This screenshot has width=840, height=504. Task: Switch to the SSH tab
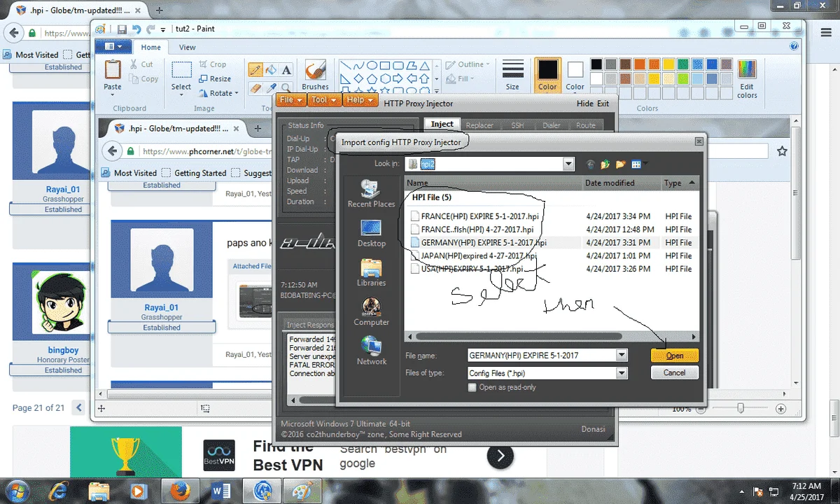click(x=517, y=125)
